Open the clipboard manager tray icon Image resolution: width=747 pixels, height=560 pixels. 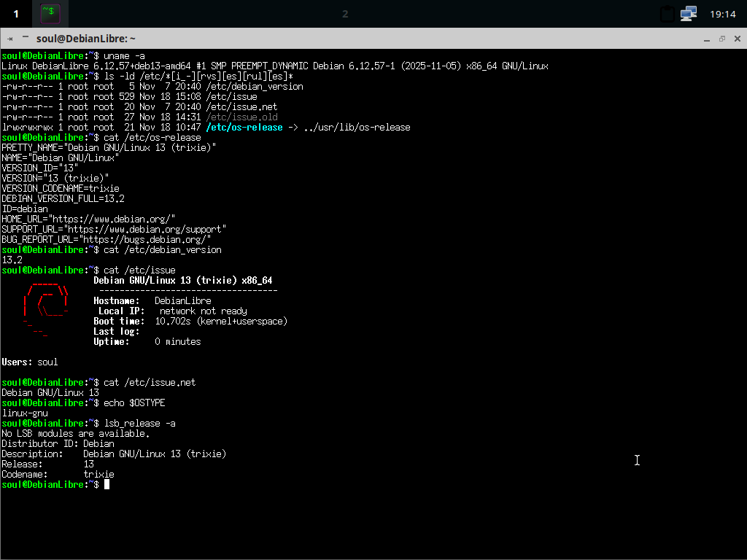[667, 14]
